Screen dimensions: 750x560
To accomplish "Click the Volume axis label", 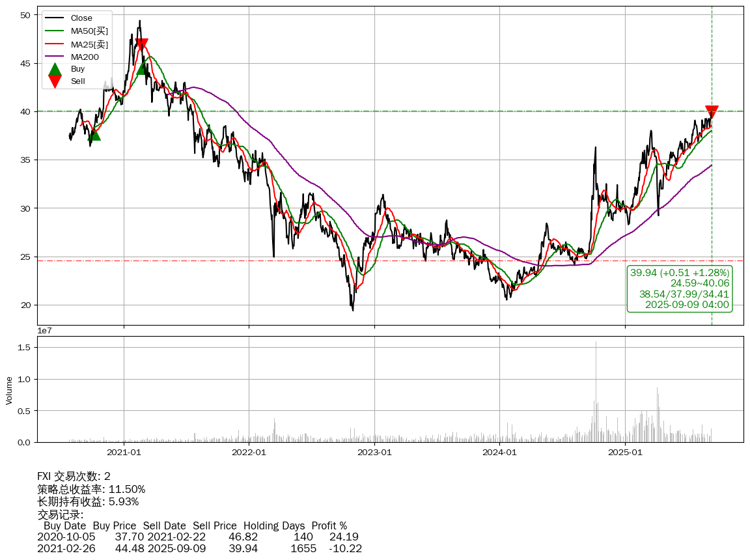I will 9,390.
